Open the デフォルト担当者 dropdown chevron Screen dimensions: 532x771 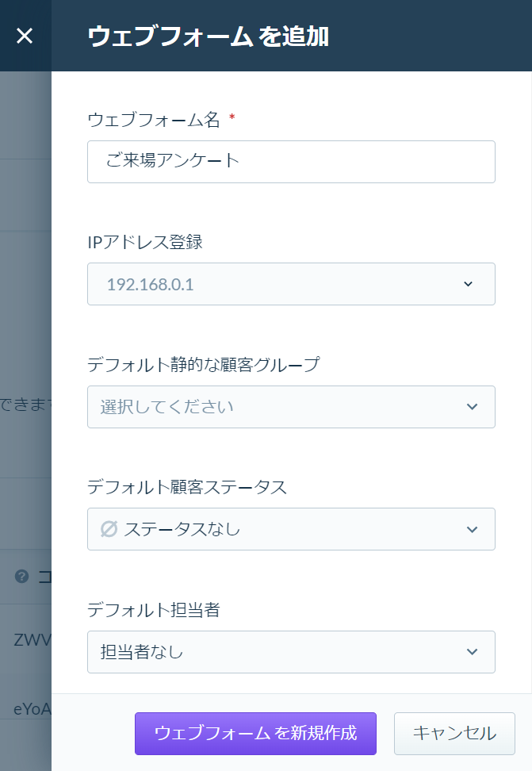[x=472, y=651]
